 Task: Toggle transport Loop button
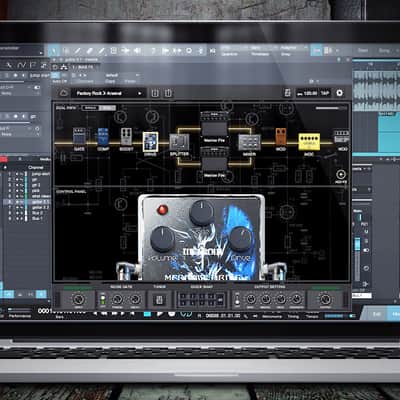pyautogui.click(x=186, y=314)
